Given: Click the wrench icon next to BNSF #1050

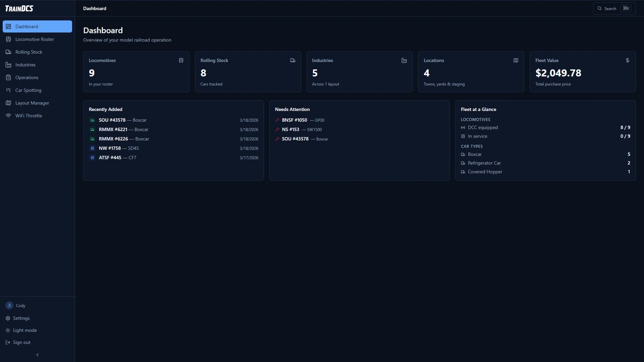Looking at the screenshot, I should (278, 120).
